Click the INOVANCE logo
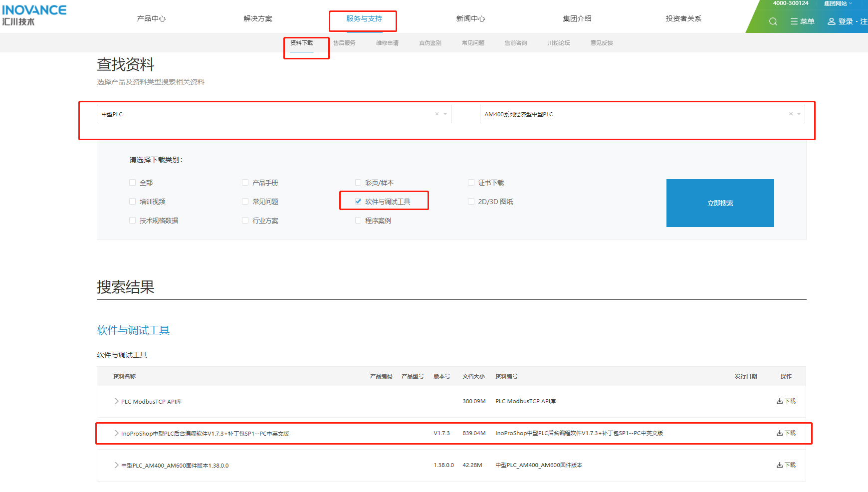 point(34,15)
